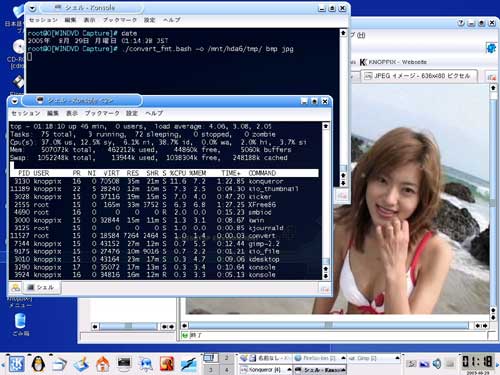Click the blue tray icon beside speaker
Image resolution: width=500 pixels, height=375 pixels.
click(424, 364)
